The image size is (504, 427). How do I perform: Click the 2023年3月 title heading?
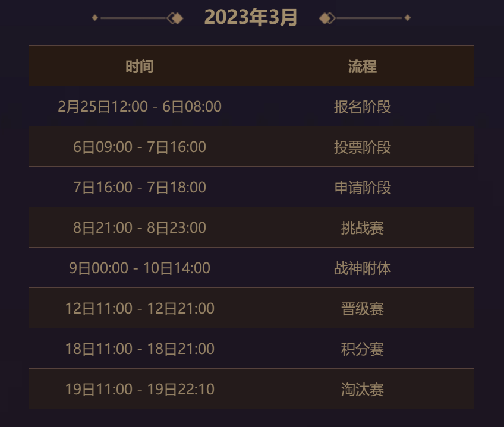(x=250, y=17)
